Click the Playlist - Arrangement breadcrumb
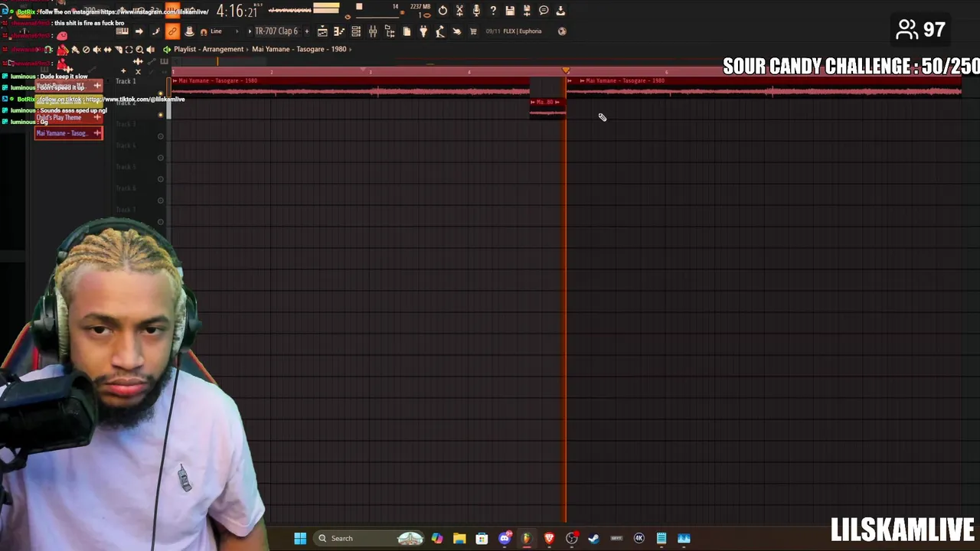The width and height of the screenshot is (980, 551). tap(208, 49)
